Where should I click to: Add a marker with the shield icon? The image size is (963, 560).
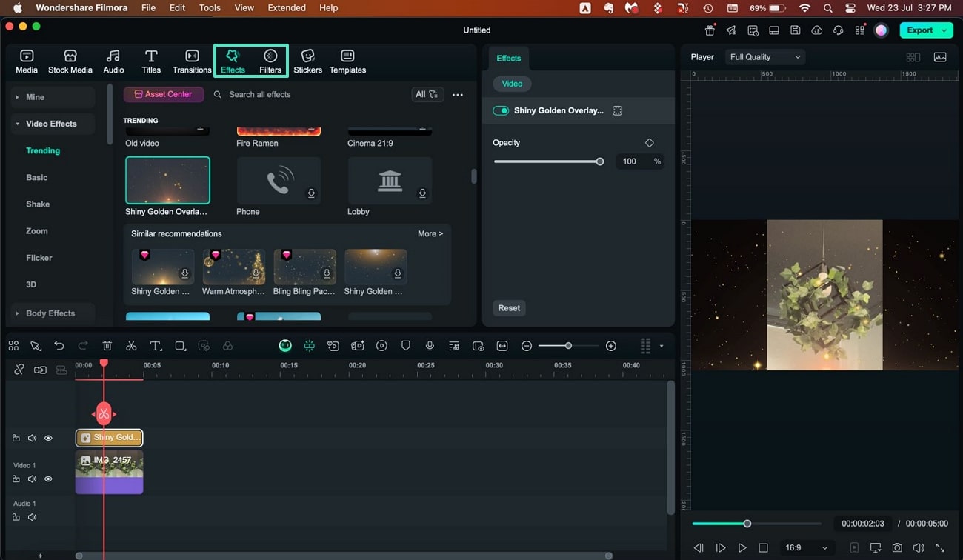(x=405, y=346)
